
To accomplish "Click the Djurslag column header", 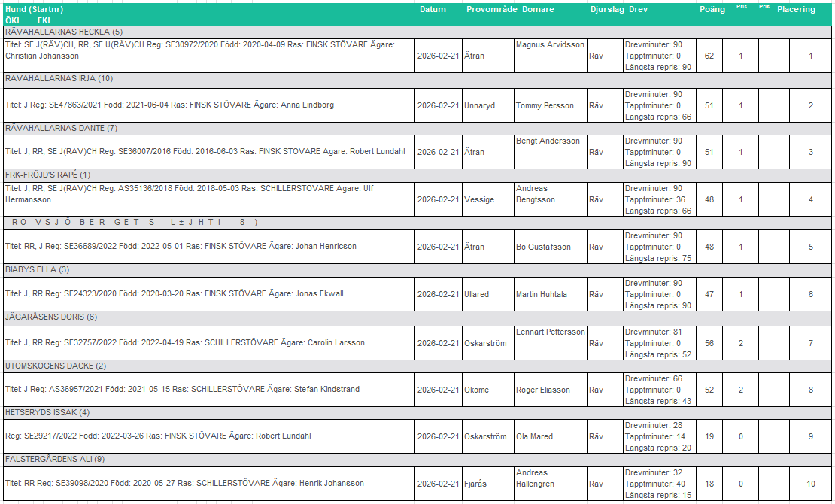I will (607, 10).
